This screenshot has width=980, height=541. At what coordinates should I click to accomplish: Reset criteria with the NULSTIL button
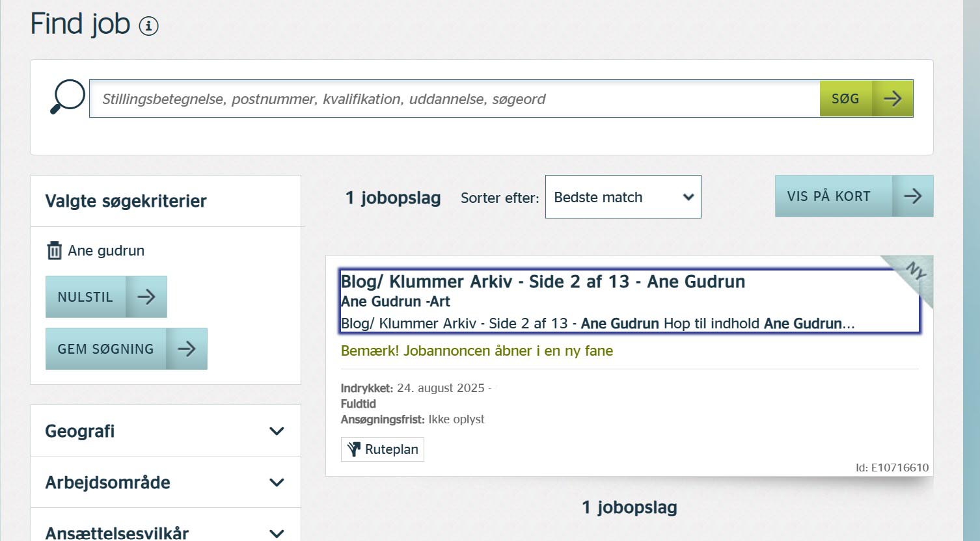85,297
